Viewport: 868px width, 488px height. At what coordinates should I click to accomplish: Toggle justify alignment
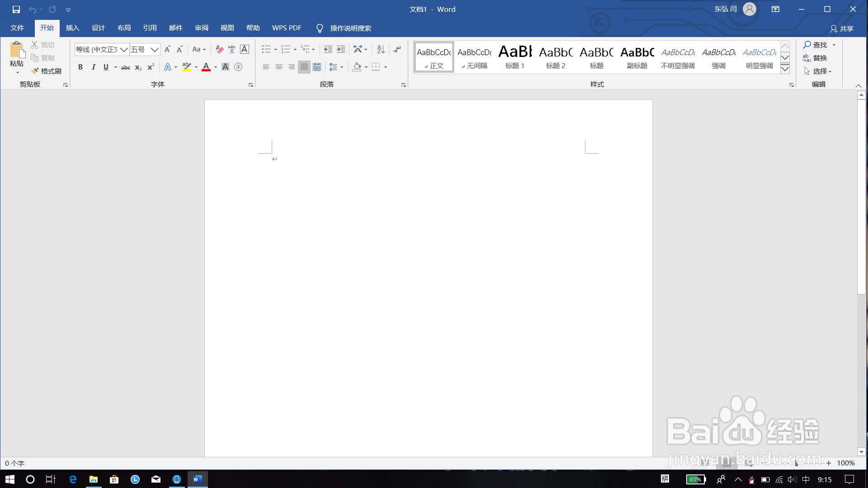[x=304, y=67]
